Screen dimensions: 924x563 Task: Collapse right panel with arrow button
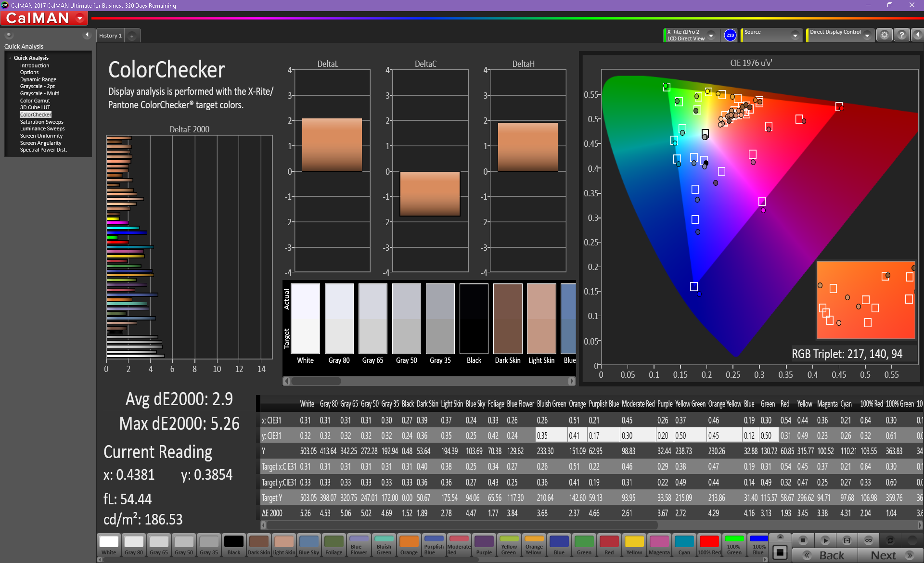pyautogui.click(x=917, y=35)
